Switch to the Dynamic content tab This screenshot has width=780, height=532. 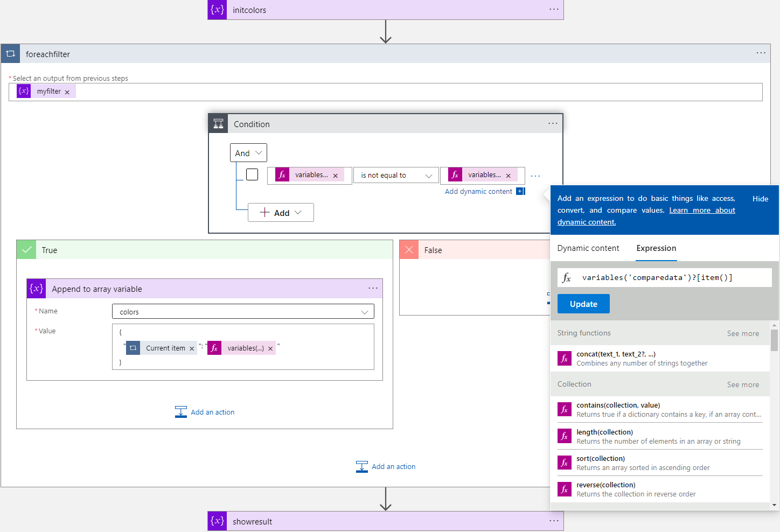click(588, 248)
